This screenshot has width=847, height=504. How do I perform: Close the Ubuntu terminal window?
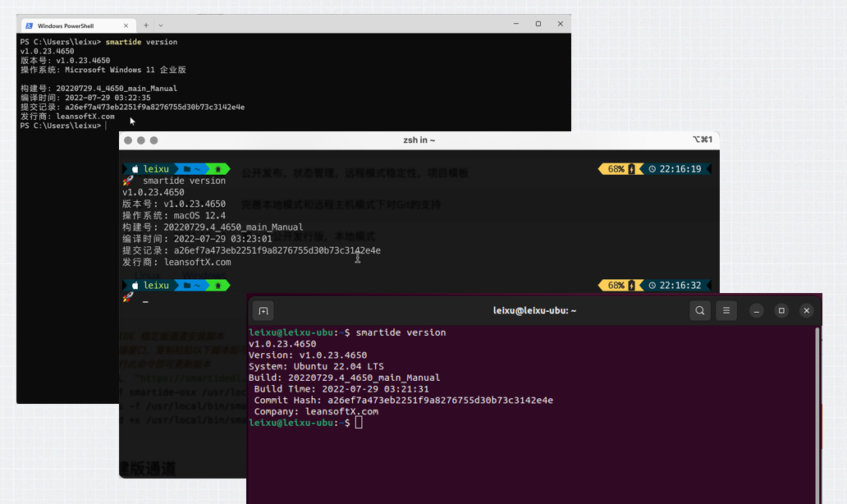click(x=807, y=310)
